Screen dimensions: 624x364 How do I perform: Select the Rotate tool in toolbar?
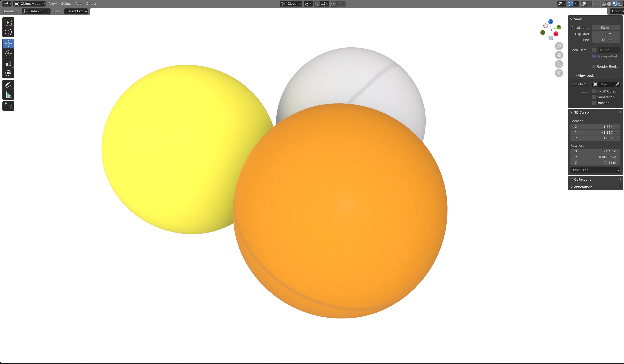pos(8,54)
